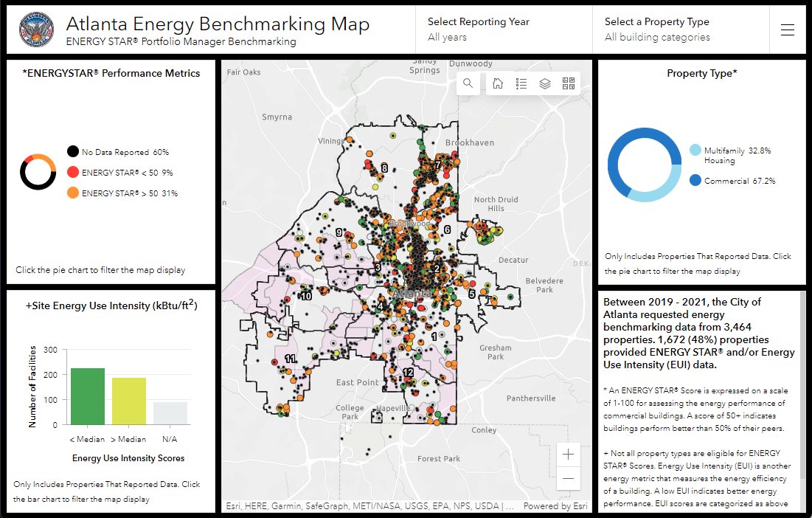Click the yellow > Median bar
The image size is (812, 518).
tap(129, 401)
